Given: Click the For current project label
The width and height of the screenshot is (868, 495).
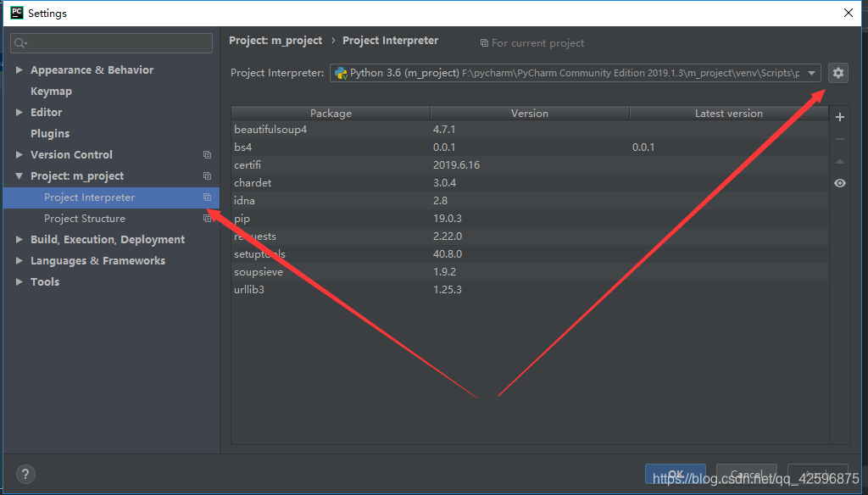Looking at the screenshot, I should click(537, 43).
